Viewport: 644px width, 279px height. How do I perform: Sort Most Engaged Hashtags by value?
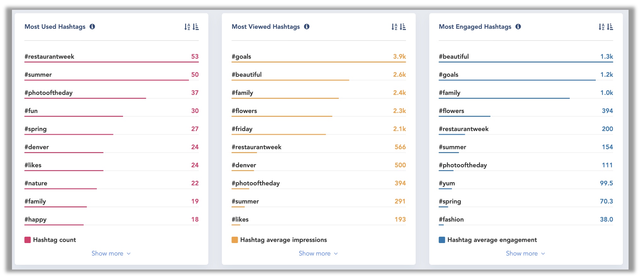point(610,27)
